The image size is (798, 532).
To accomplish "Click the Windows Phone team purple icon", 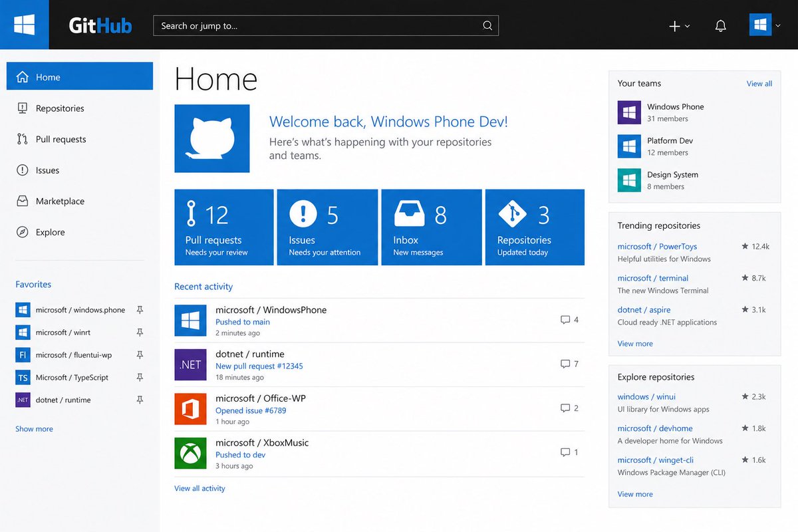I will [629, 112].
